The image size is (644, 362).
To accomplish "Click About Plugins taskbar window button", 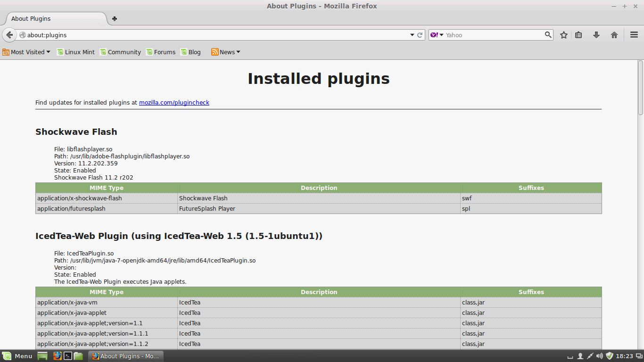I will (125, 356).
